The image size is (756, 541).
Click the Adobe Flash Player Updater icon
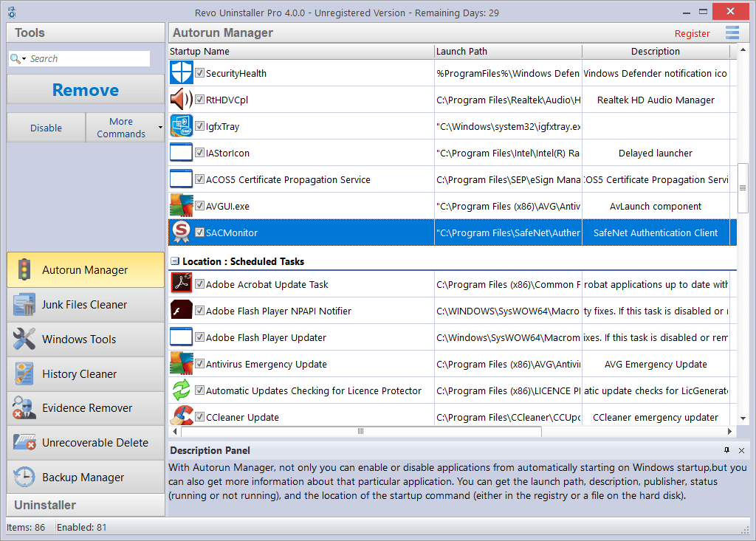(x=182, y=337)
